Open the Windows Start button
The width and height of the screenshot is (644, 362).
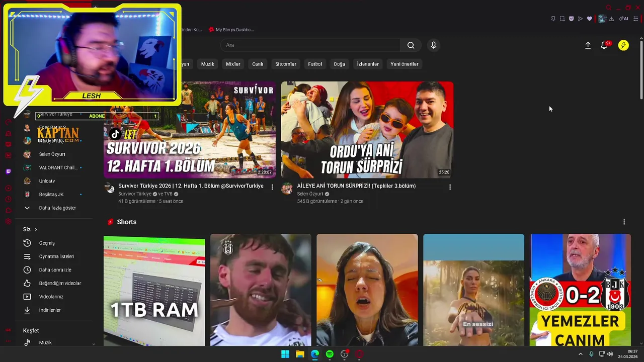(x=285, y=354)
